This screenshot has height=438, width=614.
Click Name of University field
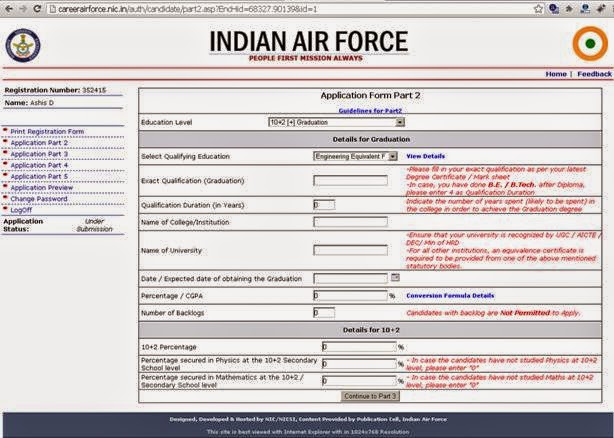(350, 250)
